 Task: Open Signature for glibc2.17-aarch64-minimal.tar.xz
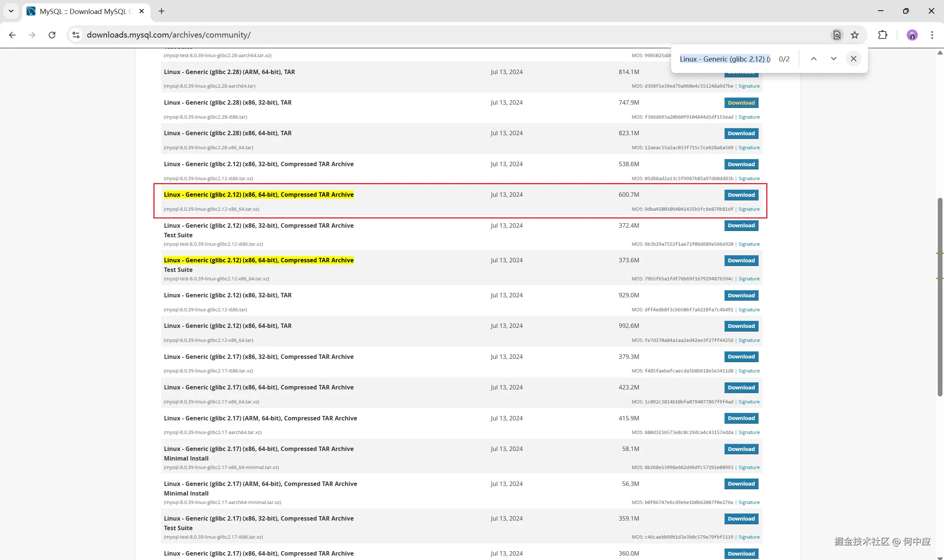click(x=749, y=502)
